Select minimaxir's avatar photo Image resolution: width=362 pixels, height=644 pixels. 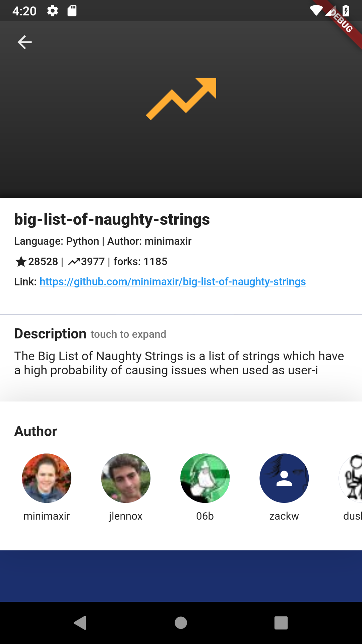pyautogui.click(x=47, y=478)
